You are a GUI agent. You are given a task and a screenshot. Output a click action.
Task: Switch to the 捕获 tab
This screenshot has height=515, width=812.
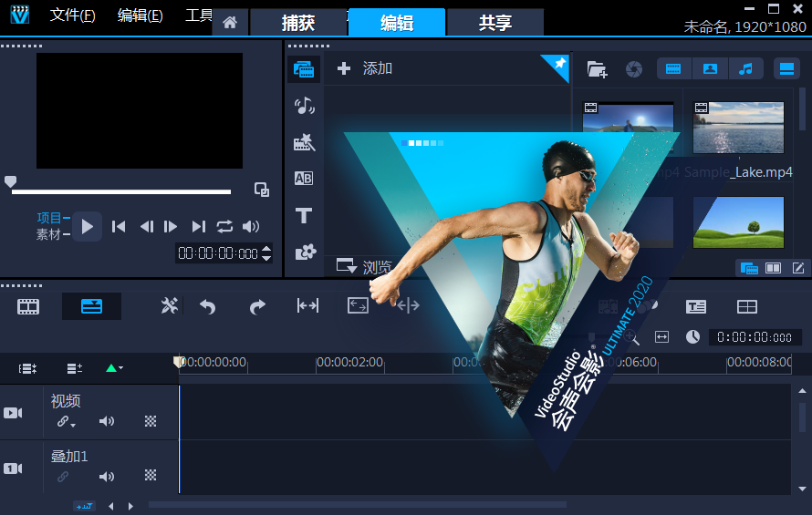[297, 23]
